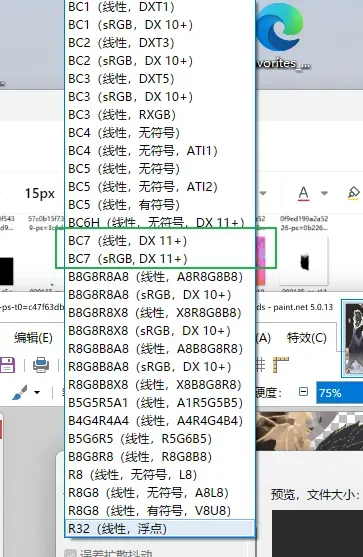Select BC1 (sRGB, DX 10+) format
Image resolution: width=363 pixels, height=557 pixels.
pyautogui.click(x=160, y=25)
